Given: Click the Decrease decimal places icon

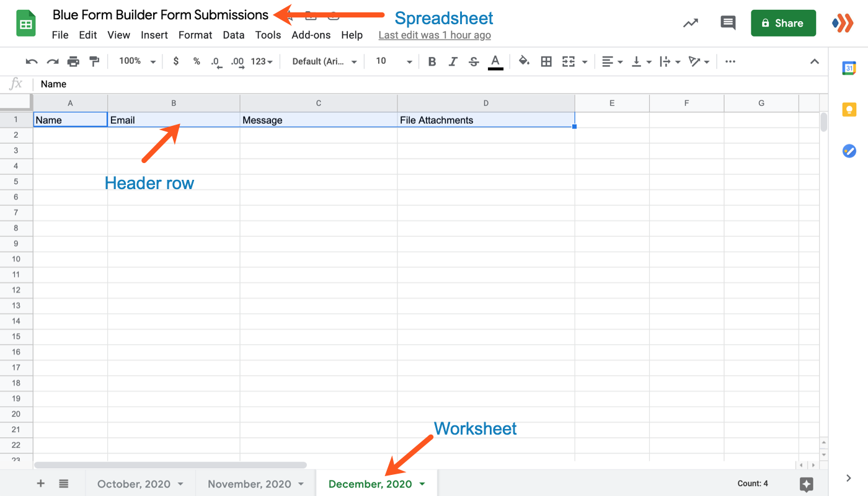Looking at the screenshot, I should point(216,61).
